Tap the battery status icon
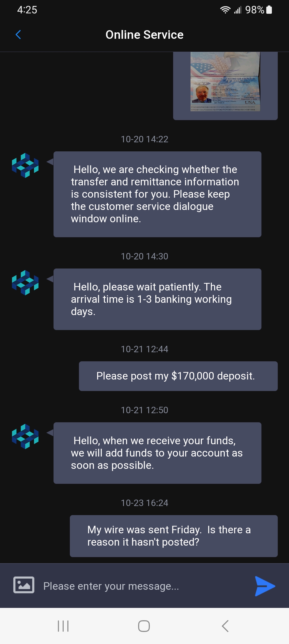The image size is (289, 644). (x=269, y=10)
